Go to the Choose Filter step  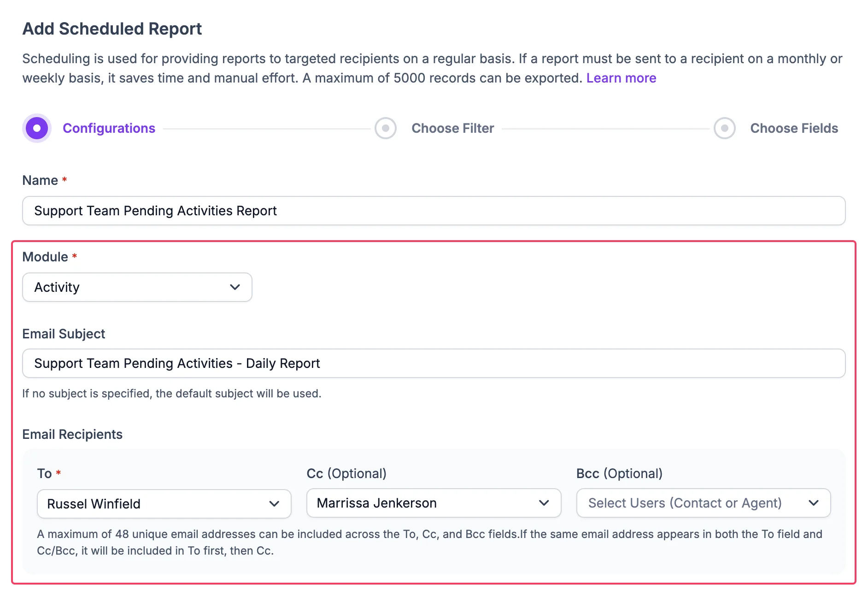tap(452, 128)
